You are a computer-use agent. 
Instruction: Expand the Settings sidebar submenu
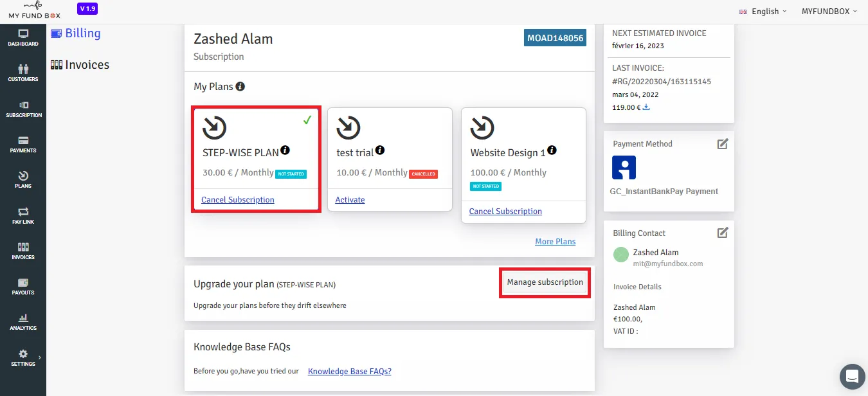point(23,357)
